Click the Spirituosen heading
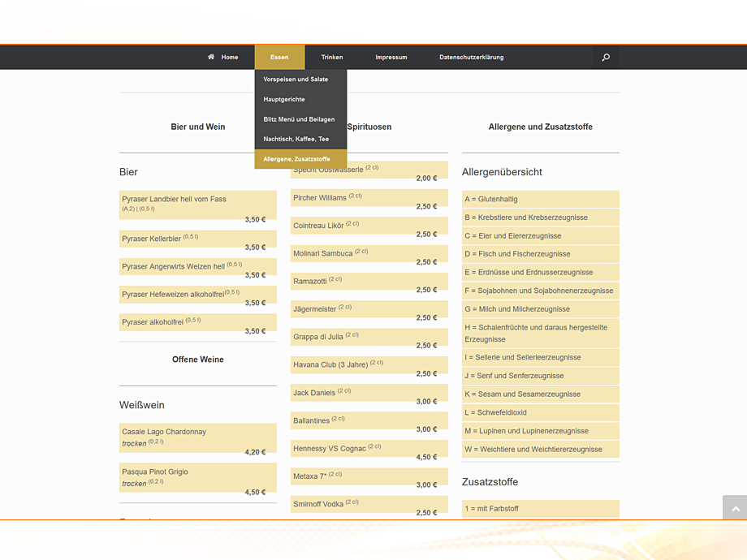 (369, 127)
